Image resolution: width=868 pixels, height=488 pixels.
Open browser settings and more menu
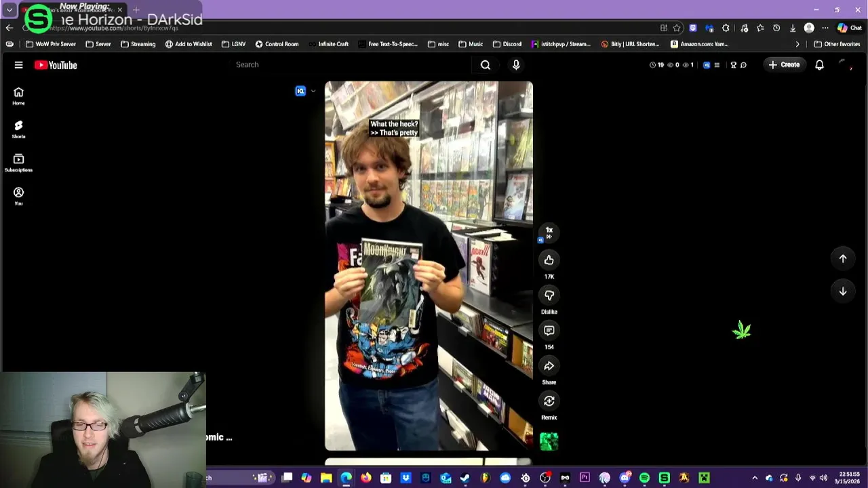click(x=825, y=28)
